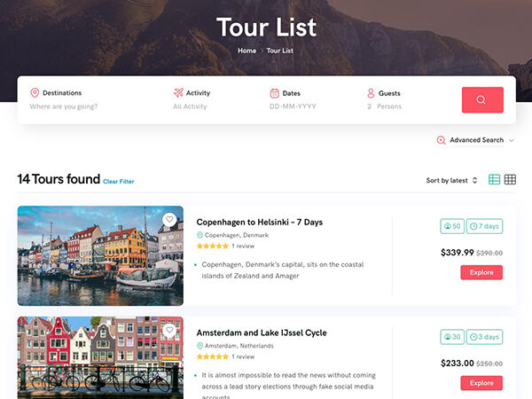Click the Activity airplane icon

pos(178,93)
